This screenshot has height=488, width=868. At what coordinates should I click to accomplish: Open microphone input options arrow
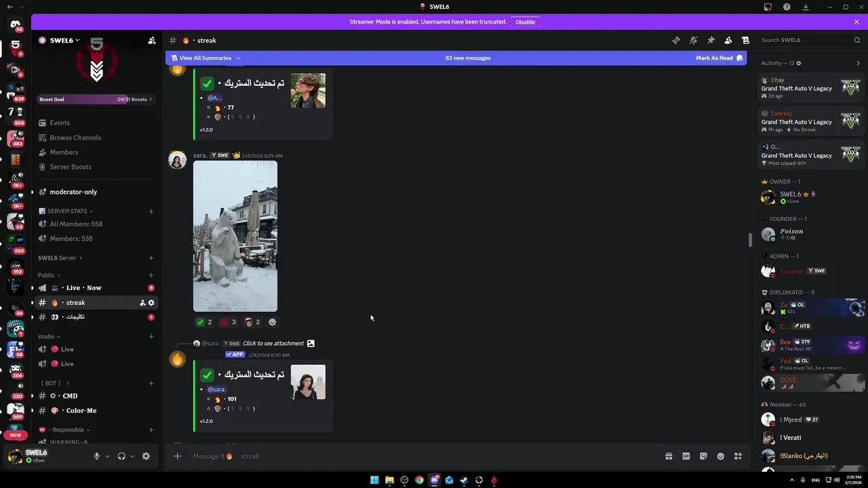[107, 456]
